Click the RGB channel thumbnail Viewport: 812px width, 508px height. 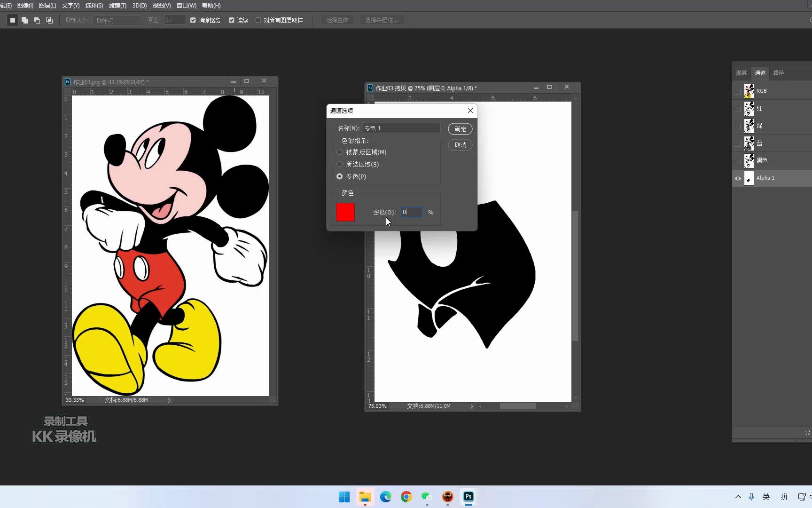tap(749, 91)
